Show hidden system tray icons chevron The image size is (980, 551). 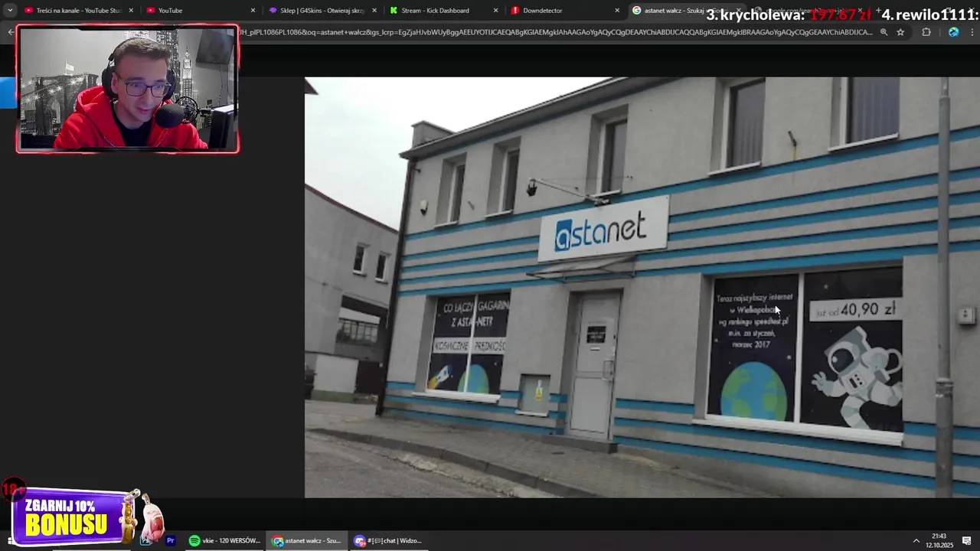(x=916, y=541)
